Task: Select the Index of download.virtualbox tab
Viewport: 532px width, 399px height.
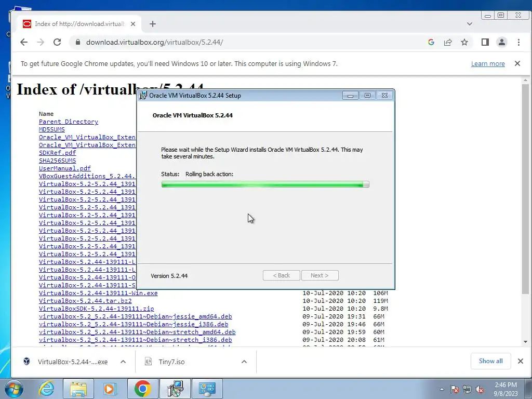Action: (x=79, y=24)
